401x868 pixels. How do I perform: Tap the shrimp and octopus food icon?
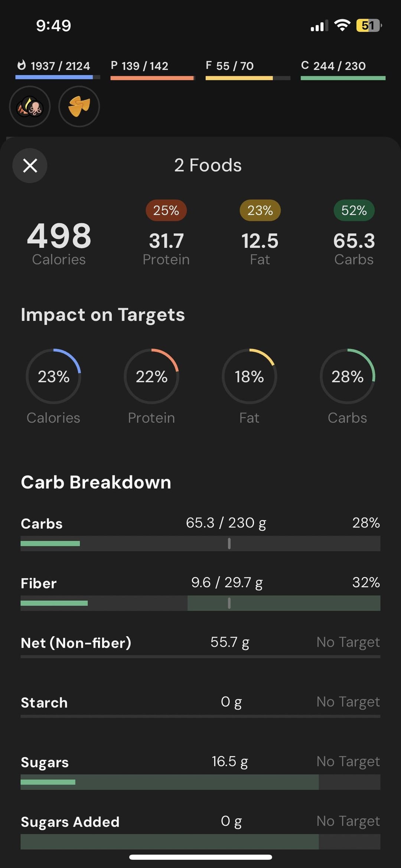click(x=30, y=107)
